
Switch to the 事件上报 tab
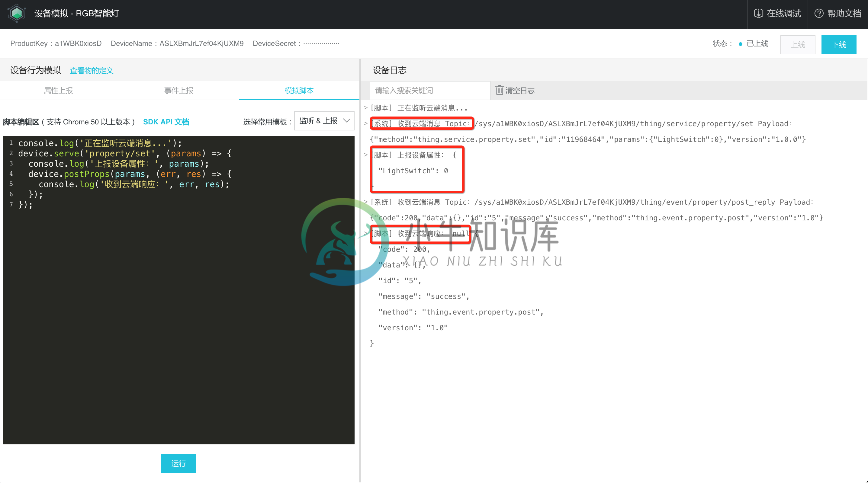tap(178, 90)
